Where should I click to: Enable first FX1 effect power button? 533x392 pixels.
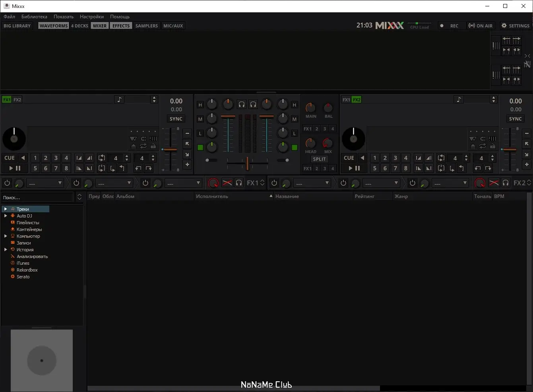point(7,183)
